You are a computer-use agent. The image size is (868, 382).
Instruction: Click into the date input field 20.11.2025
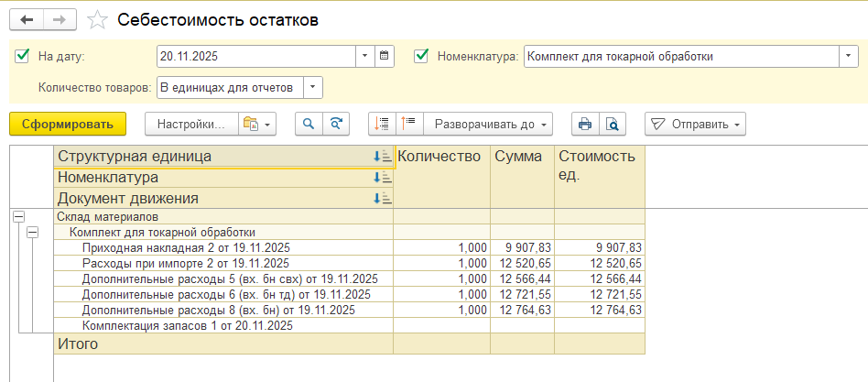(x=255, y=57)
